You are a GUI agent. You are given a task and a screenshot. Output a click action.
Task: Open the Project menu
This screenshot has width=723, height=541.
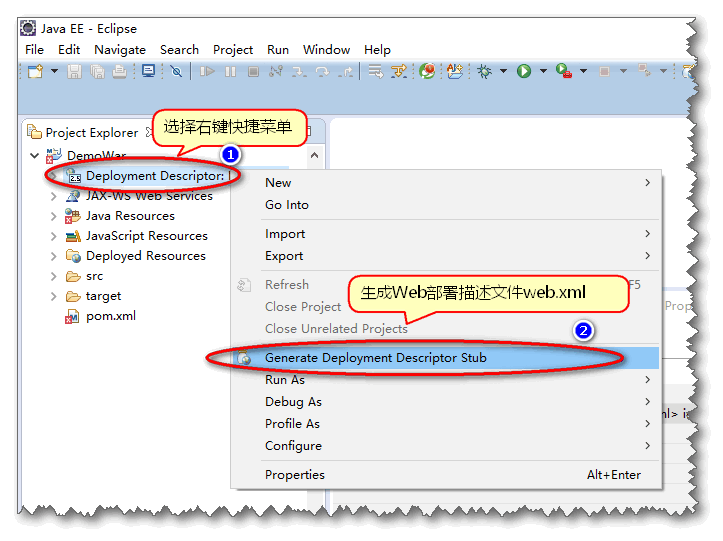pyautogui.click(x=233, y=49)
